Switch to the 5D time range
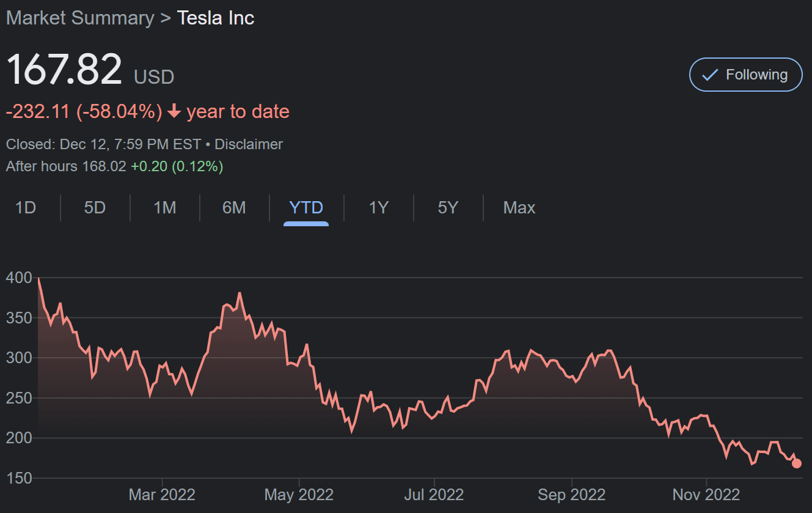 click(x=95, y=208)
